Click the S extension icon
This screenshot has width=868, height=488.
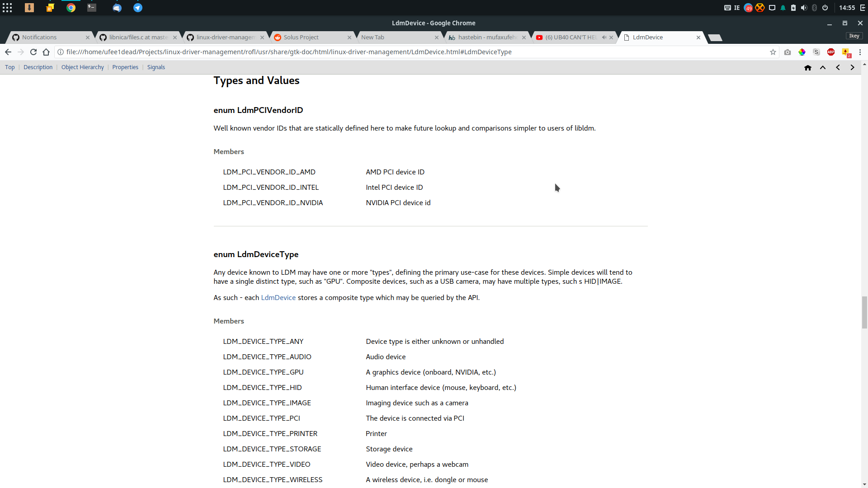(x=816, y=52)
